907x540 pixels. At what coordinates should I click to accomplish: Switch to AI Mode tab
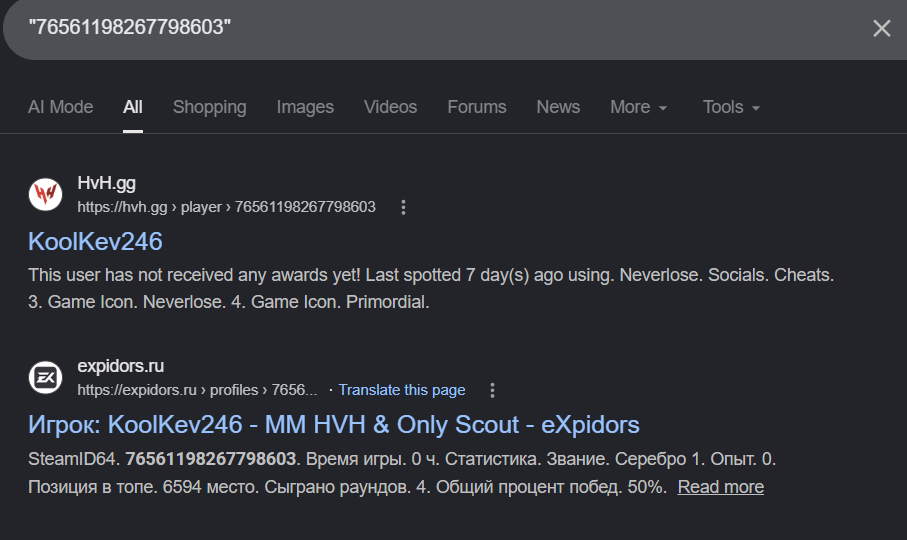click(x=60, y=107)
